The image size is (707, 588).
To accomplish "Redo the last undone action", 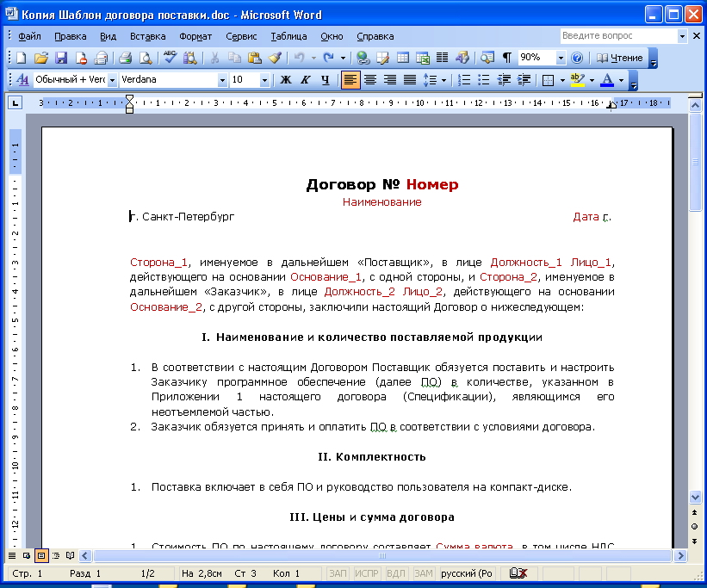I will 329,58.
